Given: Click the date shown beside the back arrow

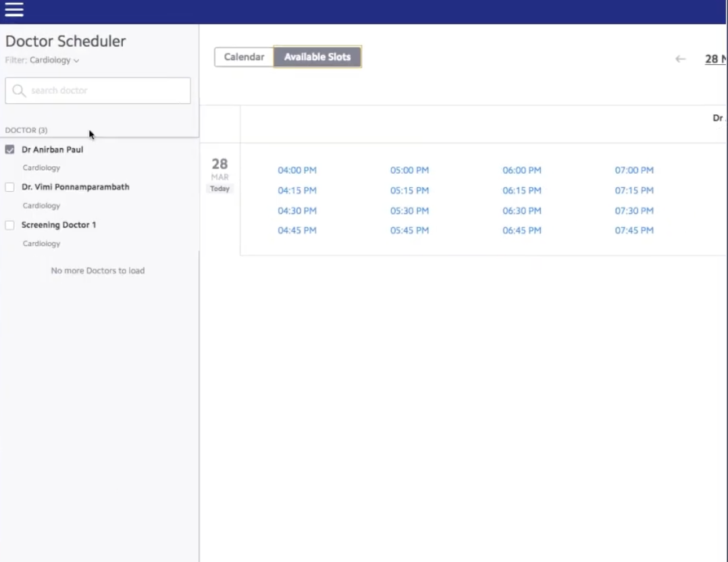Looking at the screenshot, I should pyautogui.click(x=715, y=59).
